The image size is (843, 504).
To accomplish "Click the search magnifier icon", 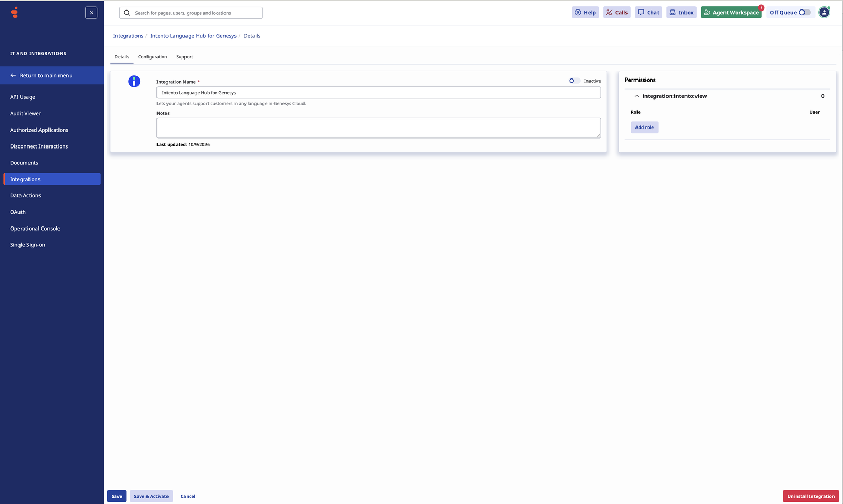I will coord(127,13).
